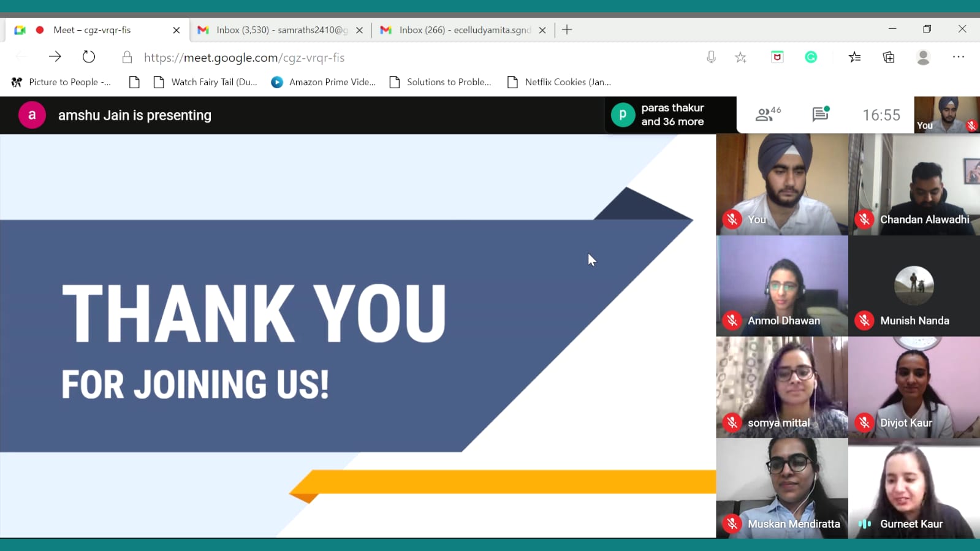Open the browser profile avatar

coord(923,57)
